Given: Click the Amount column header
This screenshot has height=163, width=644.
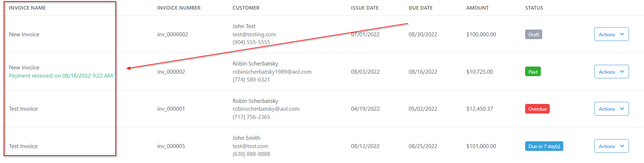Looking at the screenshot, I should pos(477,8).
